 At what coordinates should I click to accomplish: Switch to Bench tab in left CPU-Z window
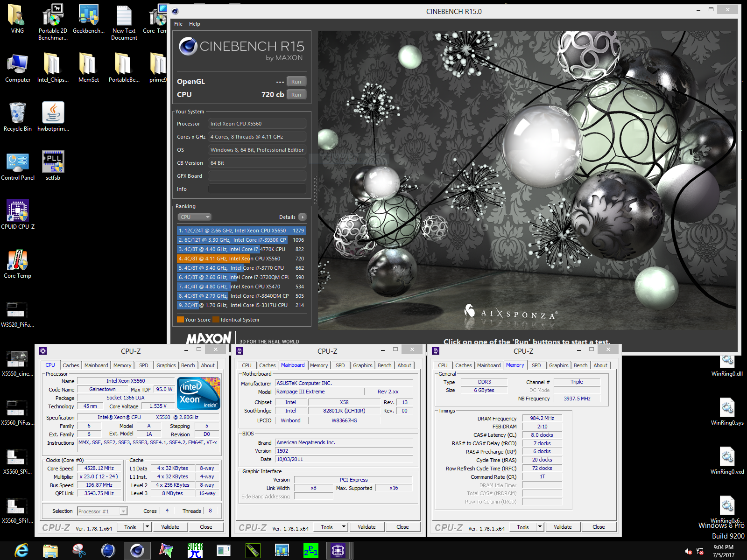point(188,365)
